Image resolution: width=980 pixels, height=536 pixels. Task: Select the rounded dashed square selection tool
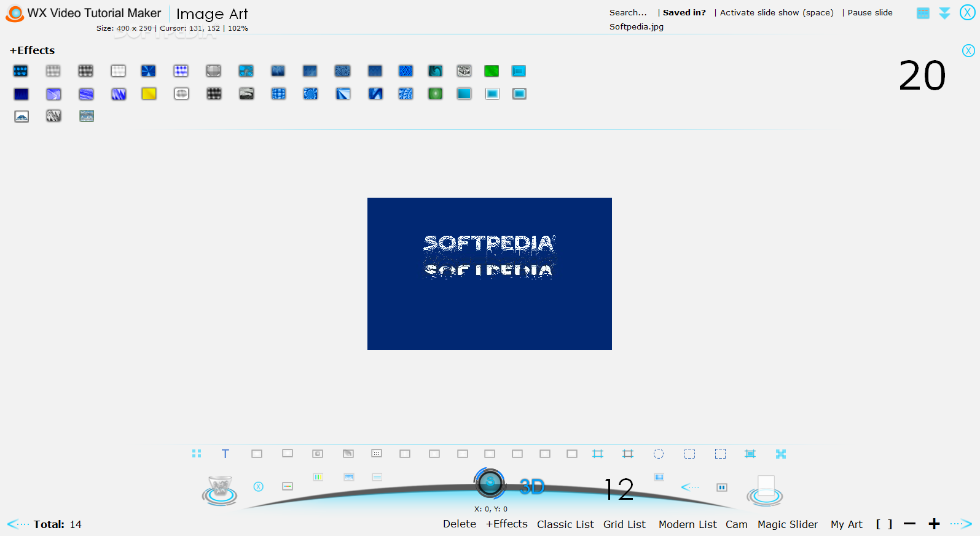tap(690, 454)
